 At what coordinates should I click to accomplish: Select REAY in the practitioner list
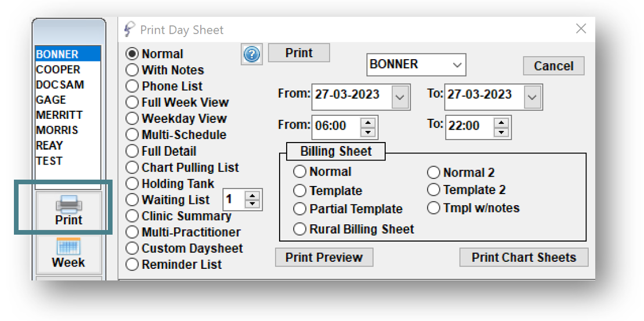(x=68, y=145)
